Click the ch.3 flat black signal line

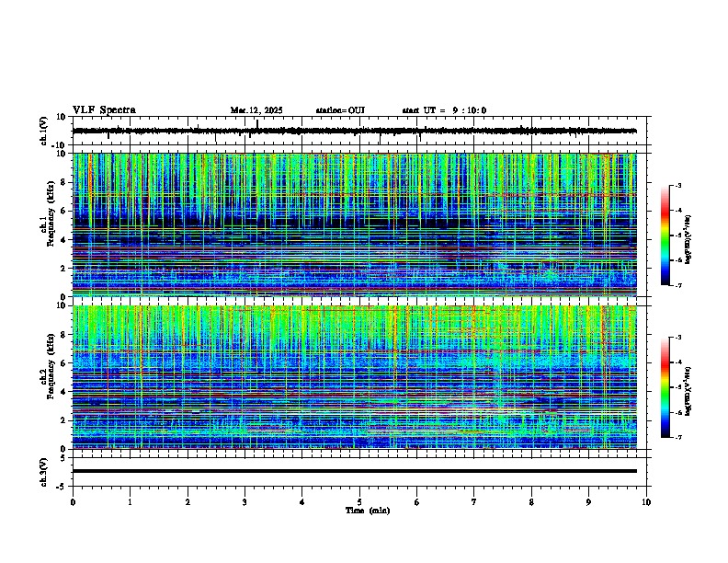355,471
